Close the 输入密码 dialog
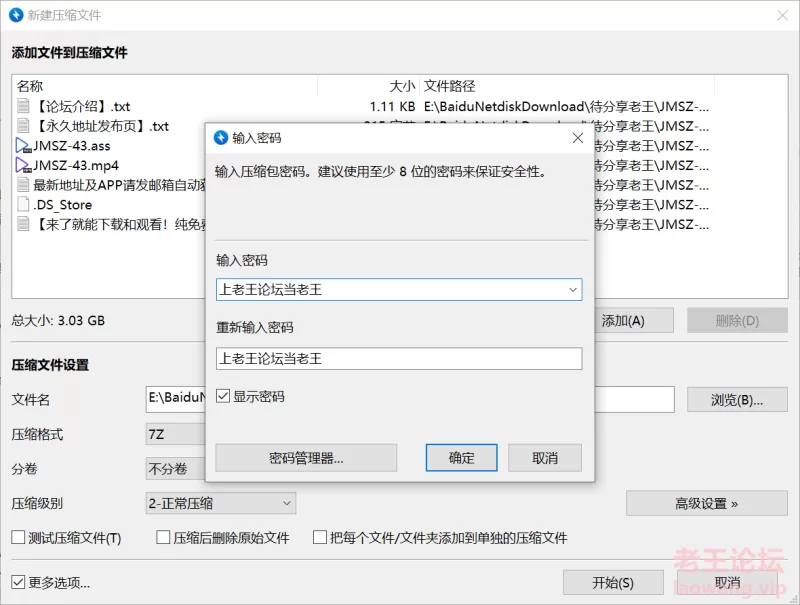The image size is (800, 605). (x=578, y=138)
